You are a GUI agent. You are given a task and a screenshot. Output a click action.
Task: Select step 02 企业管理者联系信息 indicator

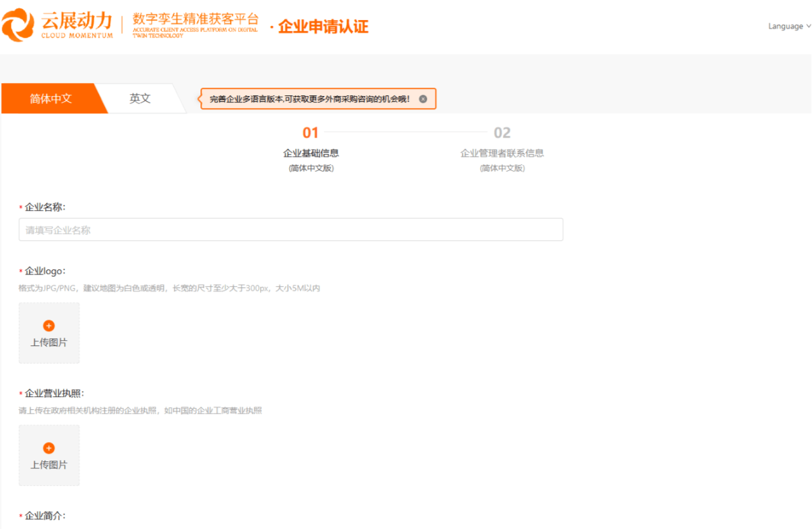pyautogui.click(x=502, y=142)
